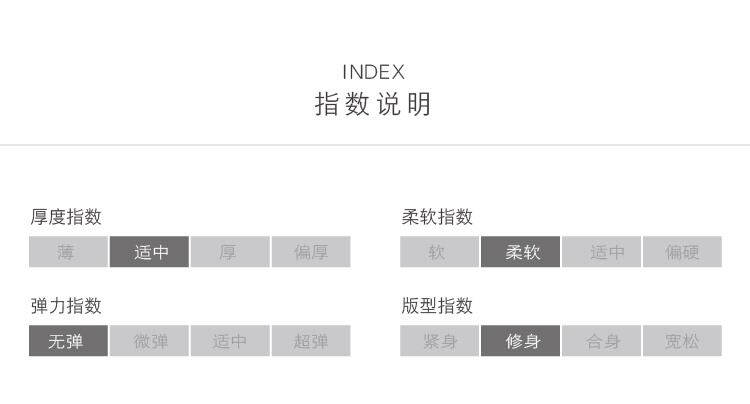Screen dimensions: 750x404
Task: Click the 柔软指数 label
Action: [x=437, y=217]
